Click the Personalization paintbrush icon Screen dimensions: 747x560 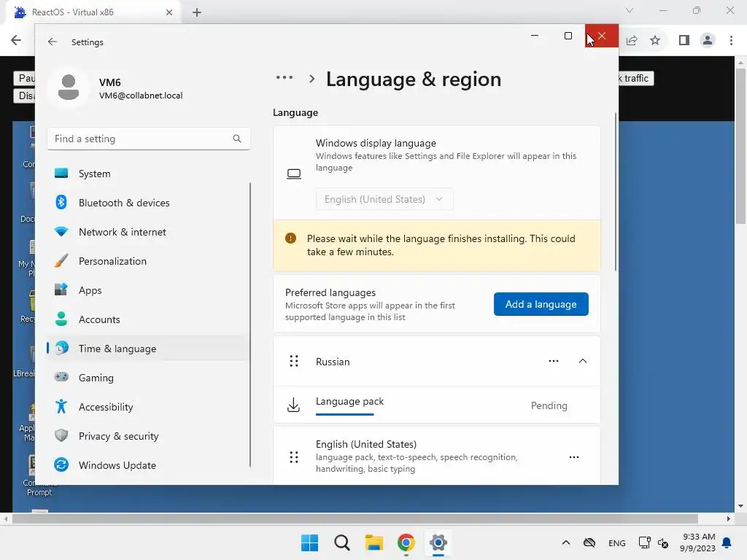(x=61, y=260)
